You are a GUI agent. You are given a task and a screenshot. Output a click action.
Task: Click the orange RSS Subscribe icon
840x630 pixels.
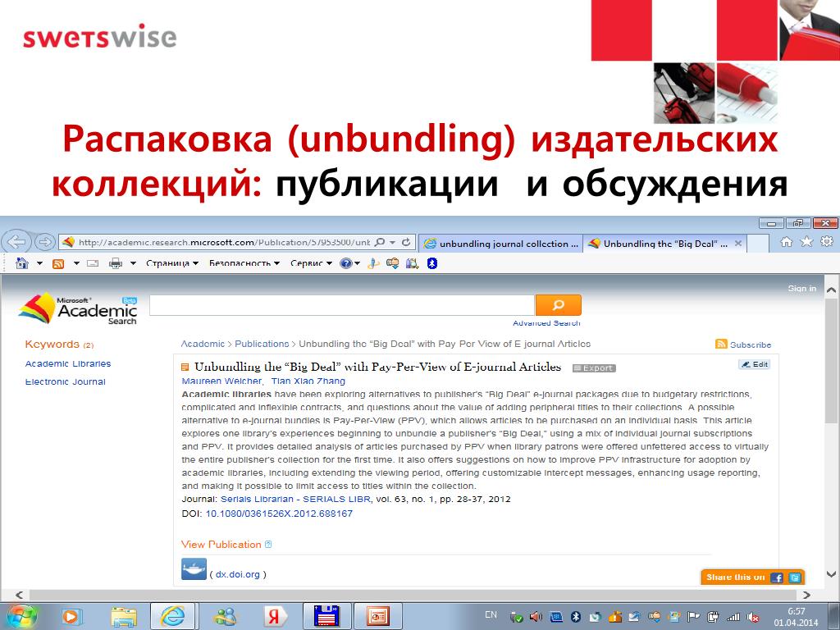coord(721,344)
